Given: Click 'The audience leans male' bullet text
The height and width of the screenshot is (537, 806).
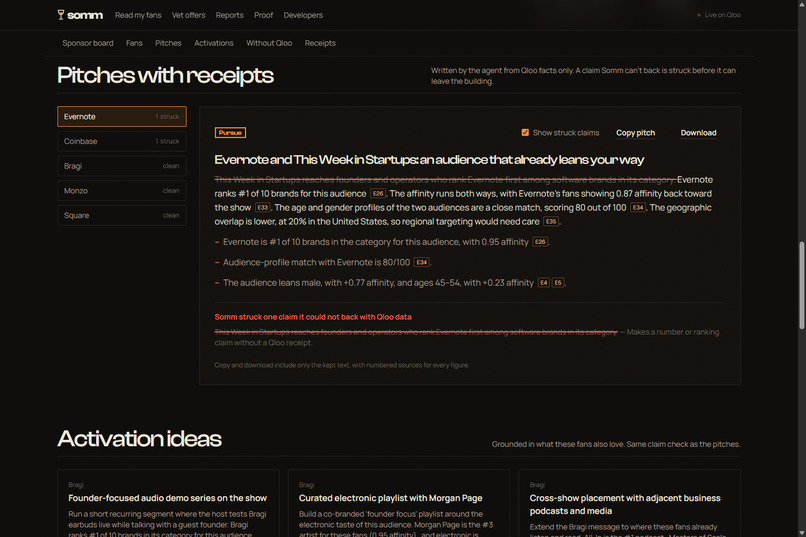Looking at the screenshot, I should pyautogui.click(x=378, y=283).
